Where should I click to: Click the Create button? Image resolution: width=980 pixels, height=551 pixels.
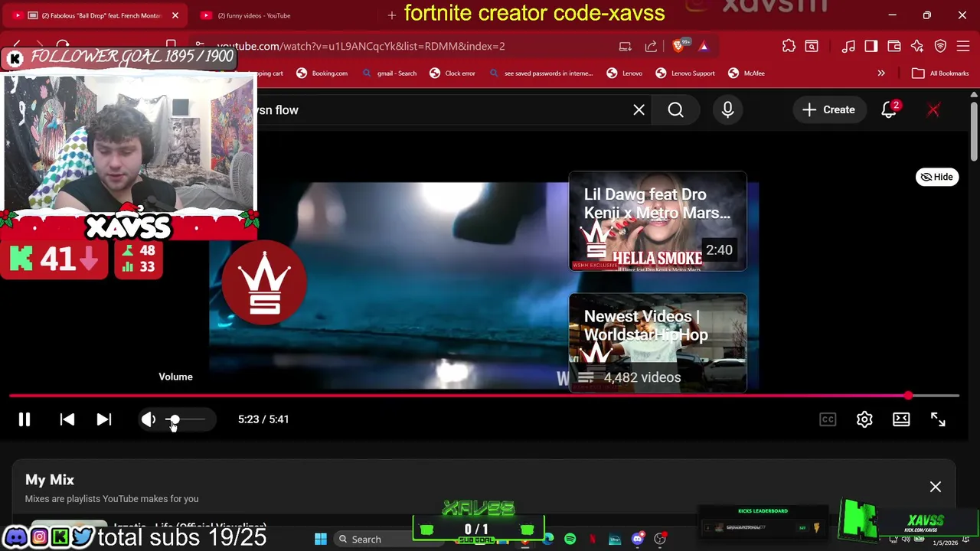[x=828, y=110]
